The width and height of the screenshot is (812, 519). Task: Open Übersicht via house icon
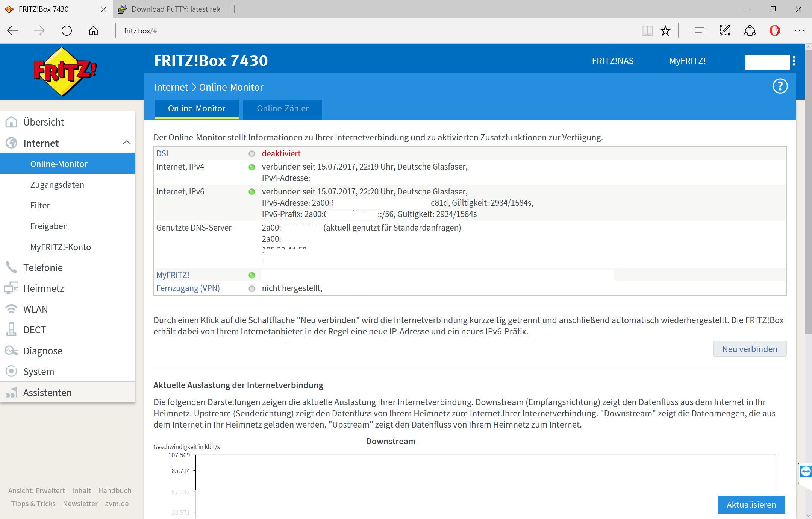click(x=11, y=122)
